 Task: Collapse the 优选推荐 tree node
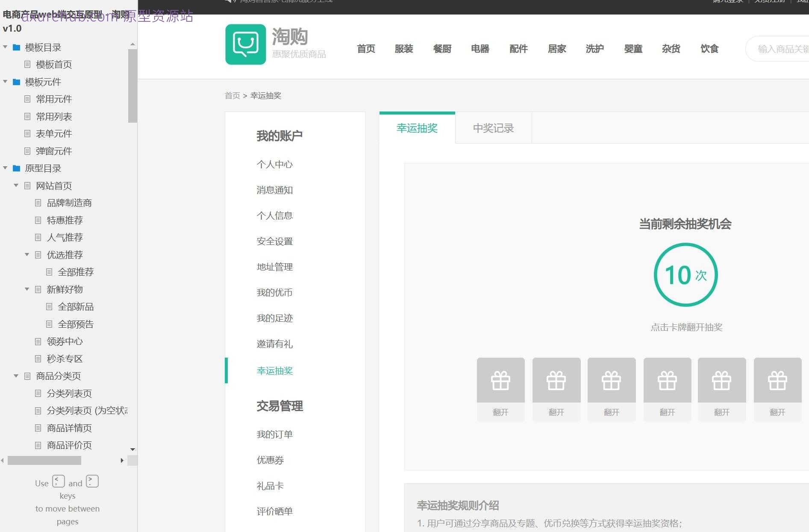[27, 255]
